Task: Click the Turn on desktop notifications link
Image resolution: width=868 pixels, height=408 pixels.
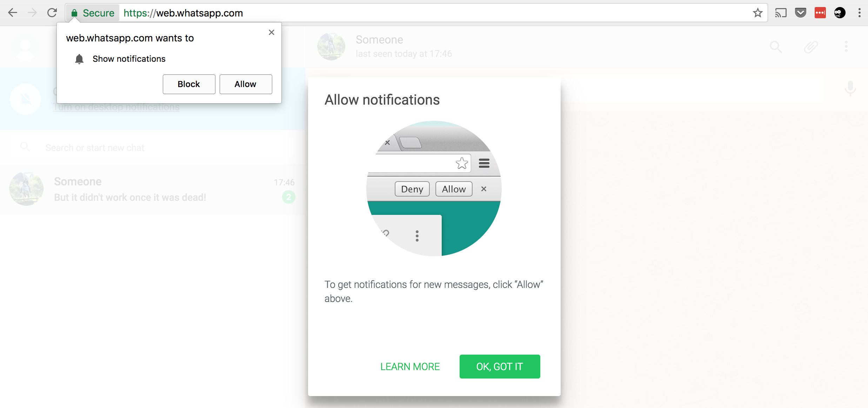Action: pos(116,107)
